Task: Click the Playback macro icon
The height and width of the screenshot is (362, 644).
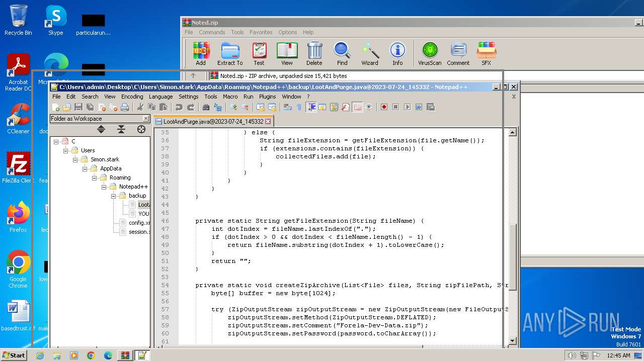Action: click(x=407, y=107)
